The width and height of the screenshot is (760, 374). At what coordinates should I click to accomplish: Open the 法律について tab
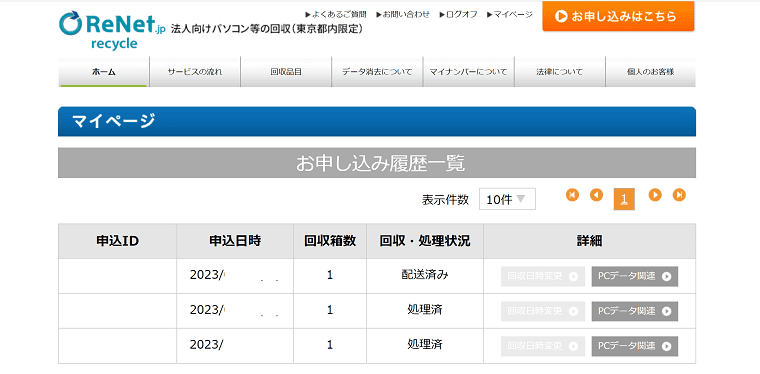coord(559,72)
